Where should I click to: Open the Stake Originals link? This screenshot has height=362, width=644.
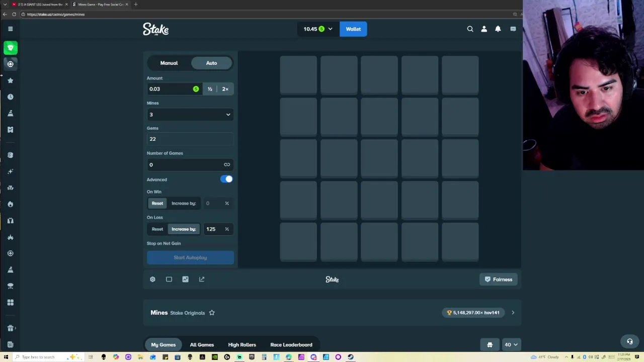[x=187, y=313]
